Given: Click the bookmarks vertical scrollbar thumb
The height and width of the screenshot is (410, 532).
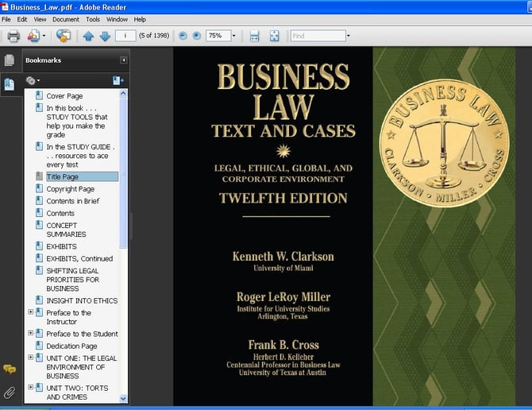Looking at the screenshot, I should pyautogui.click(x=123, y=173).
